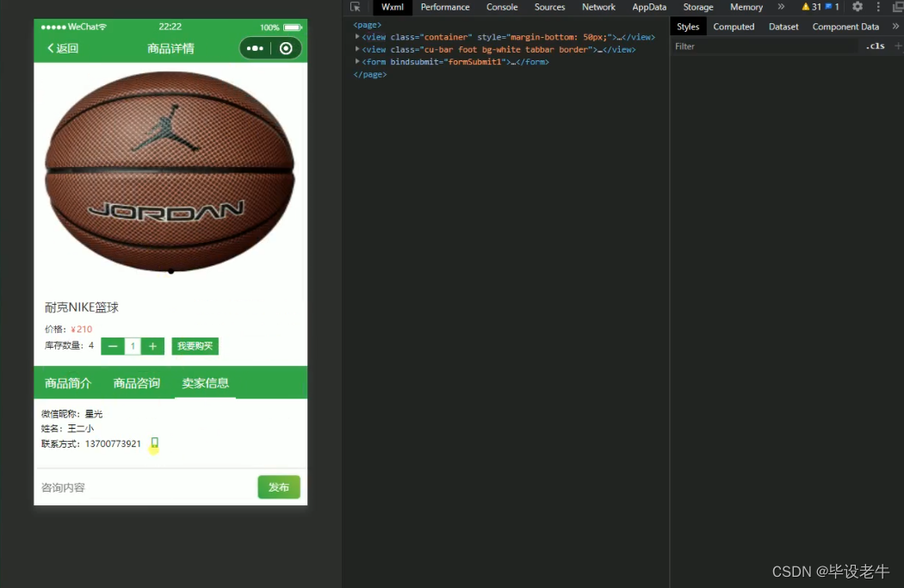Open the AppData tab

[x=649, y=7]
